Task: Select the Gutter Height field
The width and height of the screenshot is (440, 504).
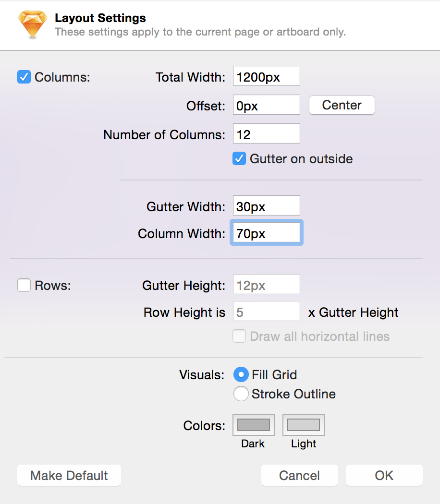Action: pyautogui.click(x=266, y=284)
